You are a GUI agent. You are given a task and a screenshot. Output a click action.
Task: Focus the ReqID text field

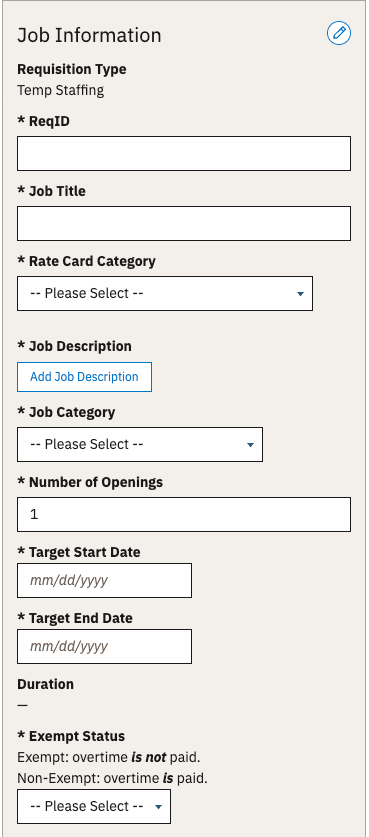[184, 154]
